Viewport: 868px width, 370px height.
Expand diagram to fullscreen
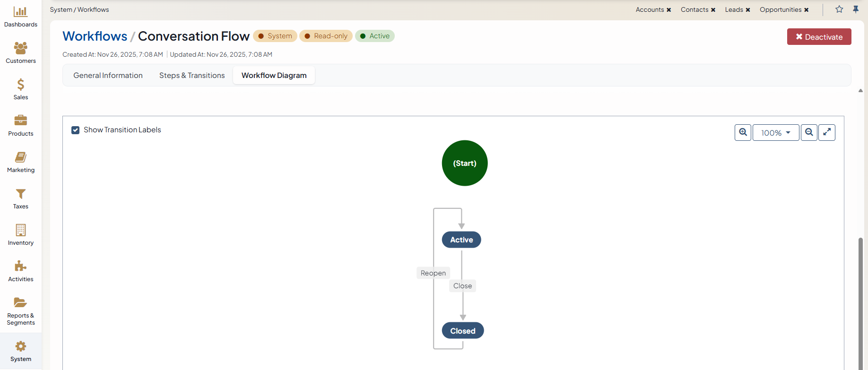click(x=827, y=132)
